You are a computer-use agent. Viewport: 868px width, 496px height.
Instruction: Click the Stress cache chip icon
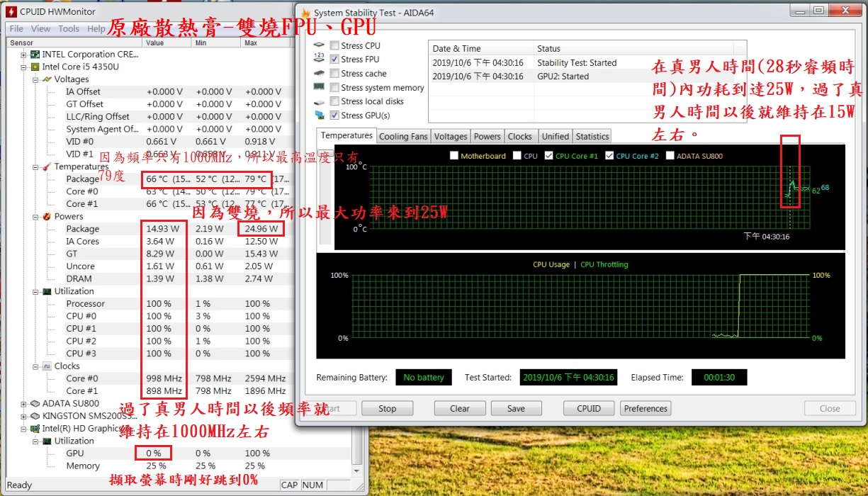point(319,74)
